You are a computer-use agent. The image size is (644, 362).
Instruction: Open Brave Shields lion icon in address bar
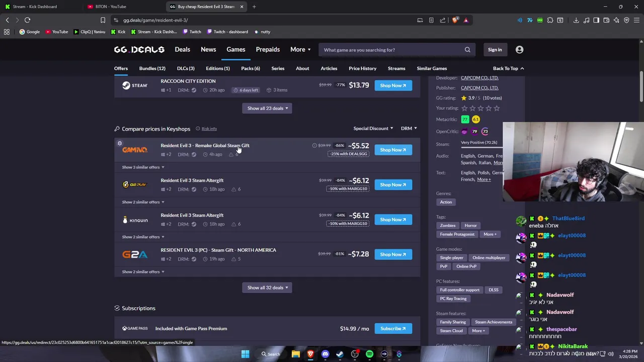coord(455,20)
